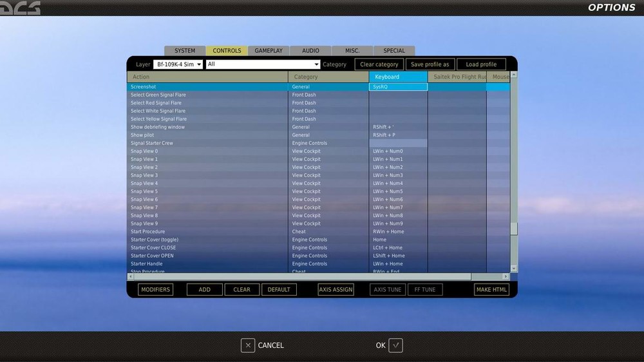
Task: Click the LWin + Num7 keyboard binding
Action: pyautogui.click(x=398, y=207)
